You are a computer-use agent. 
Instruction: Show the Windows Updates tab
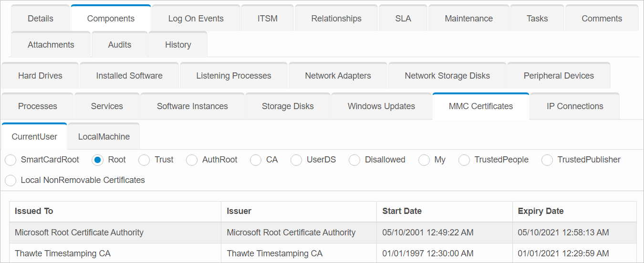pyautogui.click(x=381, y=106)
